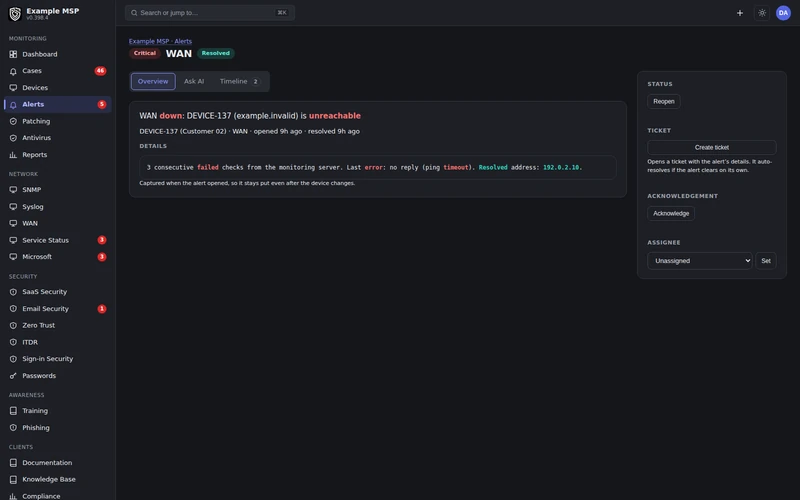
Task: Click the Timeline count badge 2
Action: [x=256, y=82]
